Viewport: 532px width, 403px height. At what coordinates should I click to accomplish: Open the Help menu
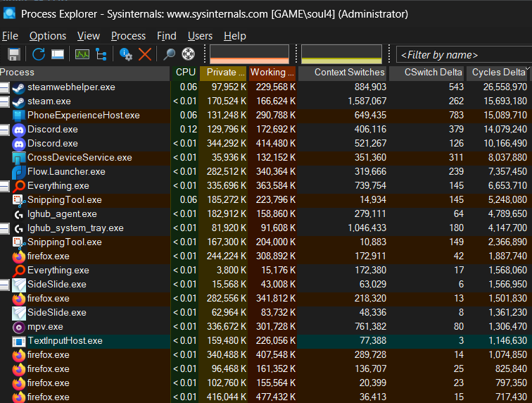point(235,36)
